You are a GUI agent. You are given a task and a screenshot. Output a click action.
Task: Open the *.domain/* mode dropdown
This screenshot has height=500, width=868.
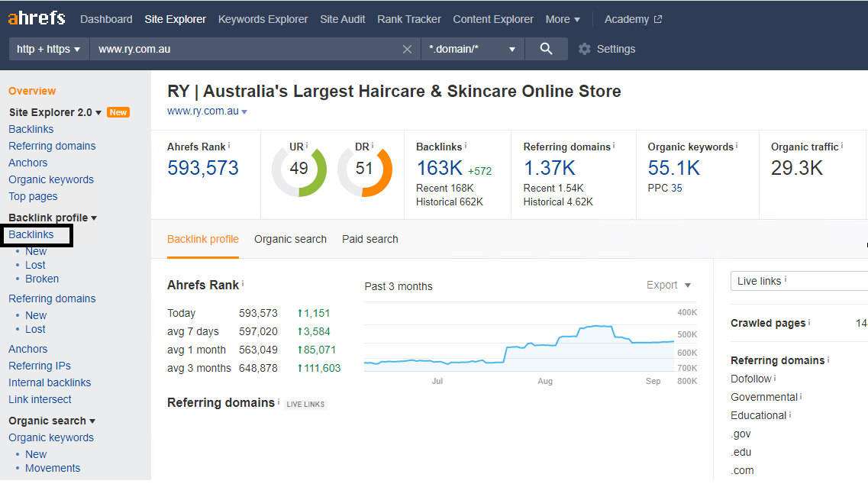(473, 49)
